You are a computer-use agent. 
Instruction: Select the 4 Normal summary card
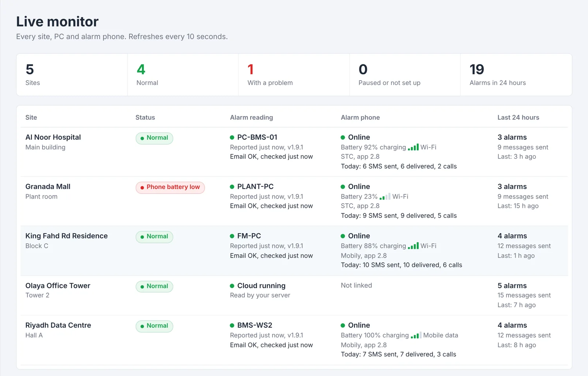pos(183,75)
